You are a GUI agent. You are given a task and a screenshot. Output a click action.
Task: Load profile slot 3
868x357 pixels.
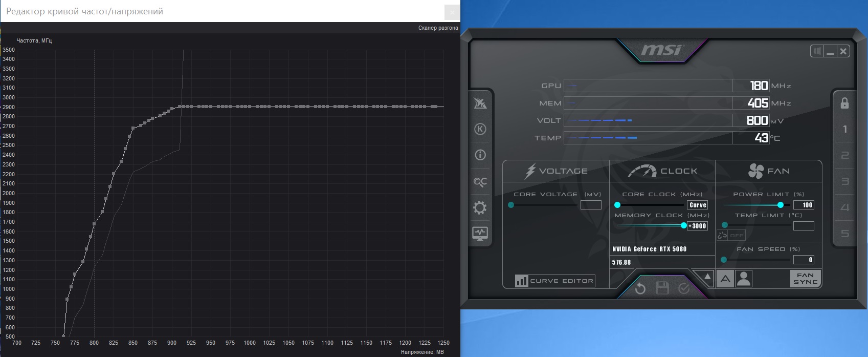tap(844, 181)
